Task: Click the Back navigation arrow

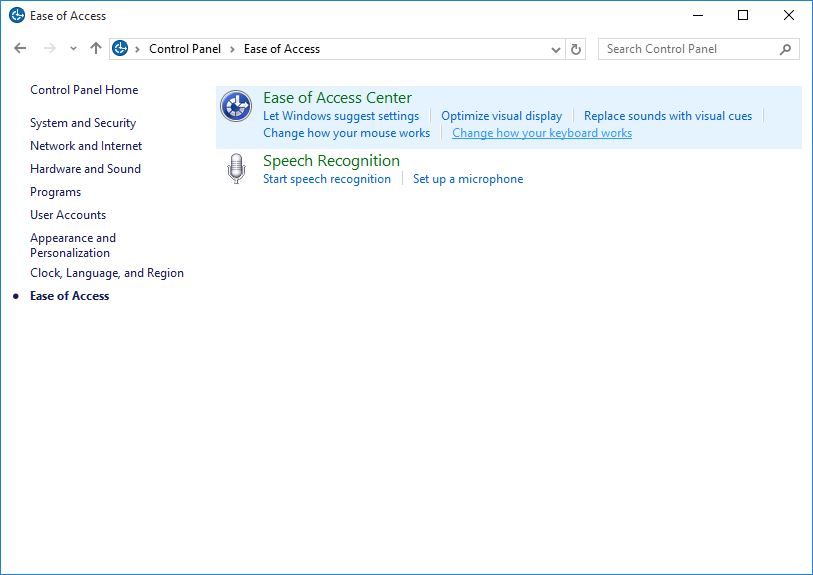Action: coord(20,48)
